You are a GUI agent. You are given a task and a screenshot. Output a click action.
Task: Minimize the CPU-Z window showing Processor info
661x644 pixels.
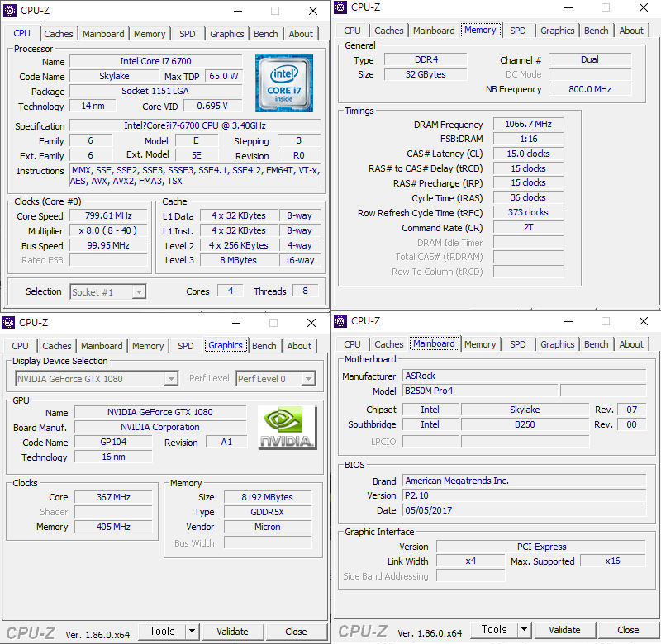coord(237,11)
